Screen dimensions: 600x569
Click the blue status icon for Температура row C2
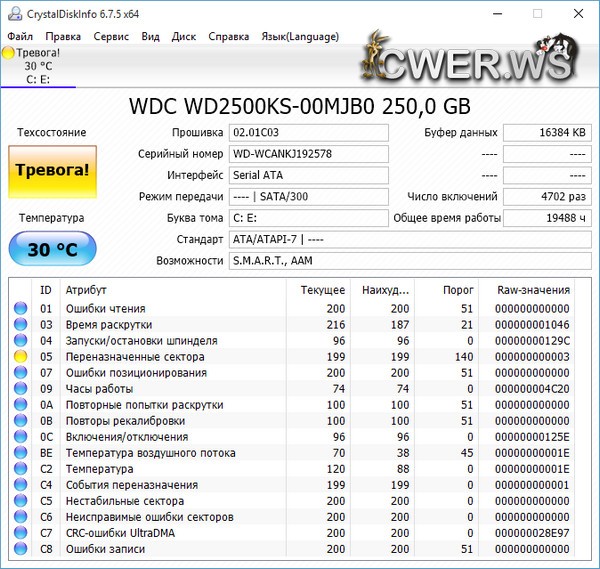point(20,469)
